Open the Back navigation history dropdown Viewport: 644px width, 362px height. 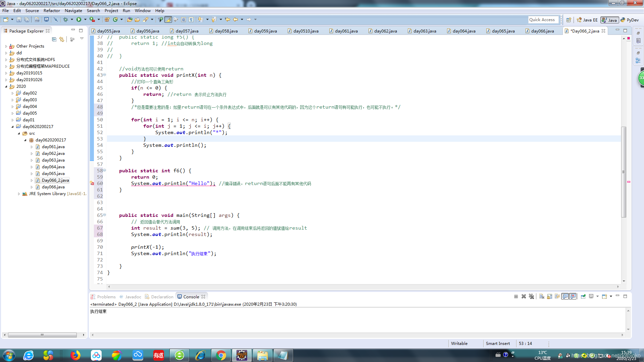242,20
